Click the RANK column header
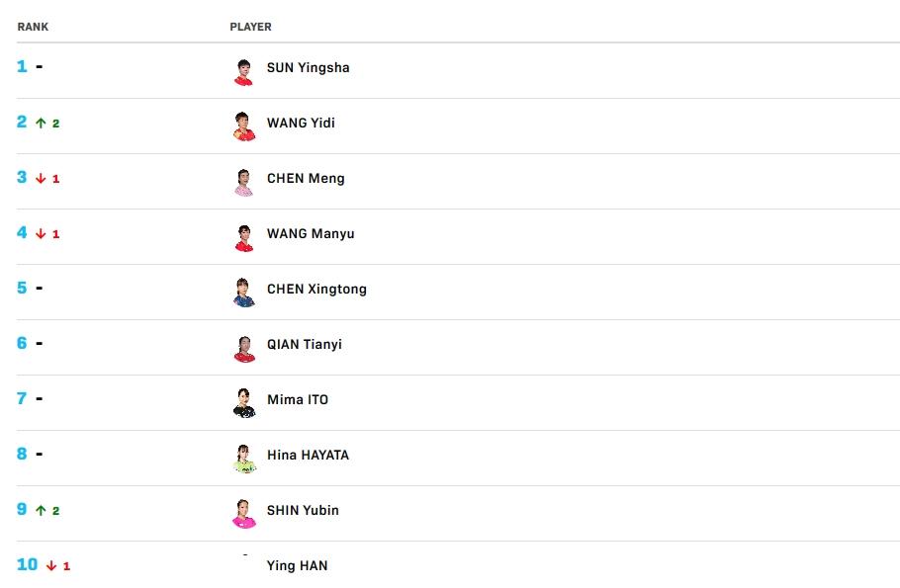Viewport: 900px width, 588px height. (33, 27)
